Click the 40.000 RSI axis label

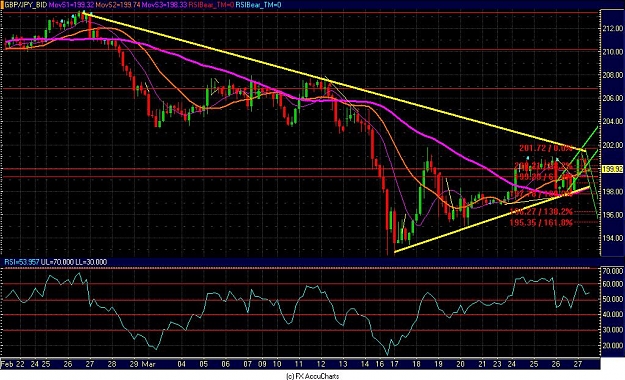tap(613, 315)
